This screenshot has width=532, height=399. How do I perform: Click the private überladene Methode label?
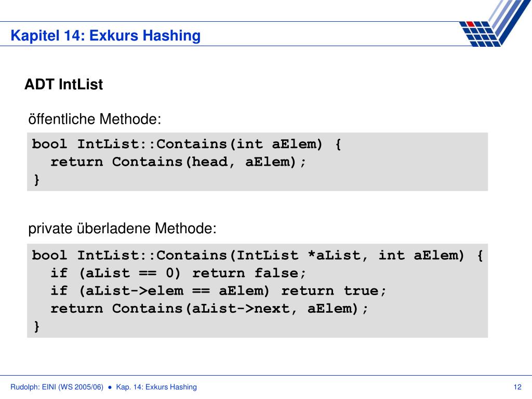[122, 229]
